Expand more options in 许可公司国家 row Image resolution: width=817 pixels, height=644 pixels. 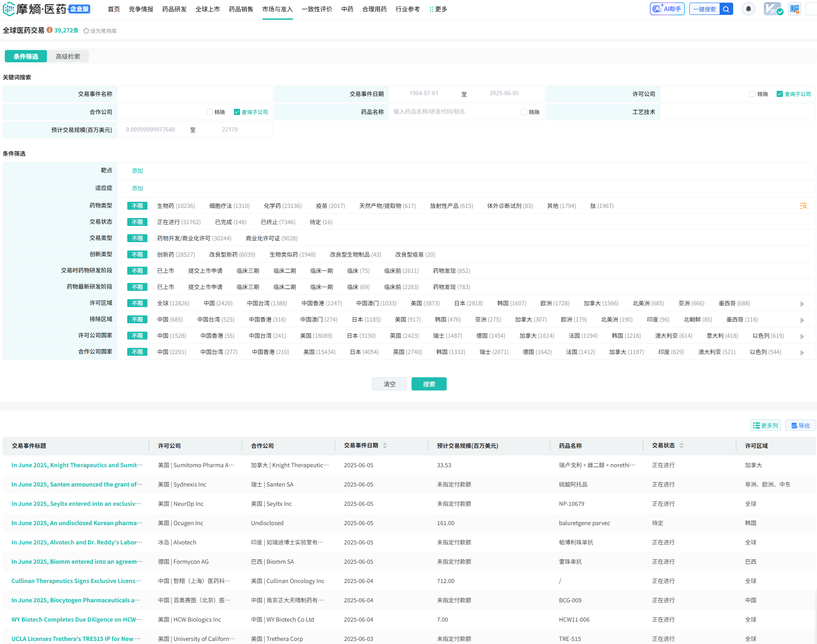click(x=802, y=336)
